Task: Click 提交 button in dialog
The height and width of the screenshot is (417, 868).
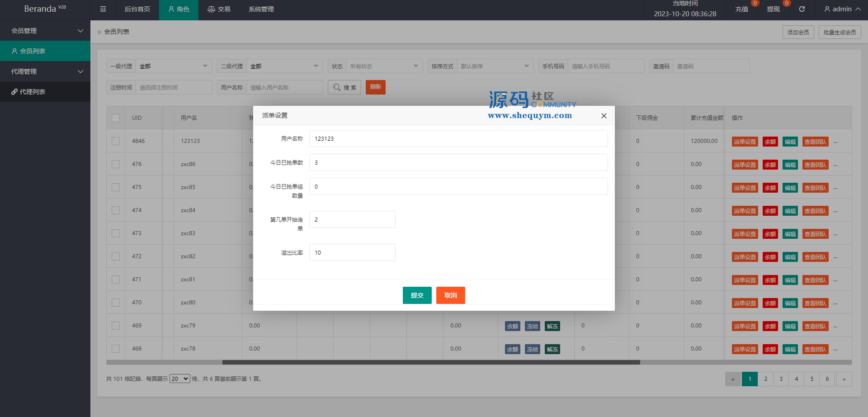Action: point(417,295)
